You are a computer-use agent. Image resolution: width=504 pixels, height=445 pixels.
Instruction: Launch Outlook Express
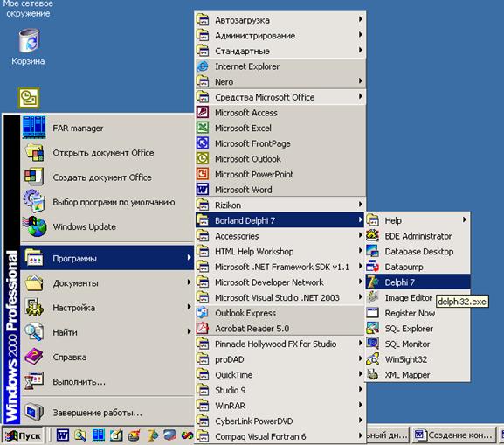280,313
